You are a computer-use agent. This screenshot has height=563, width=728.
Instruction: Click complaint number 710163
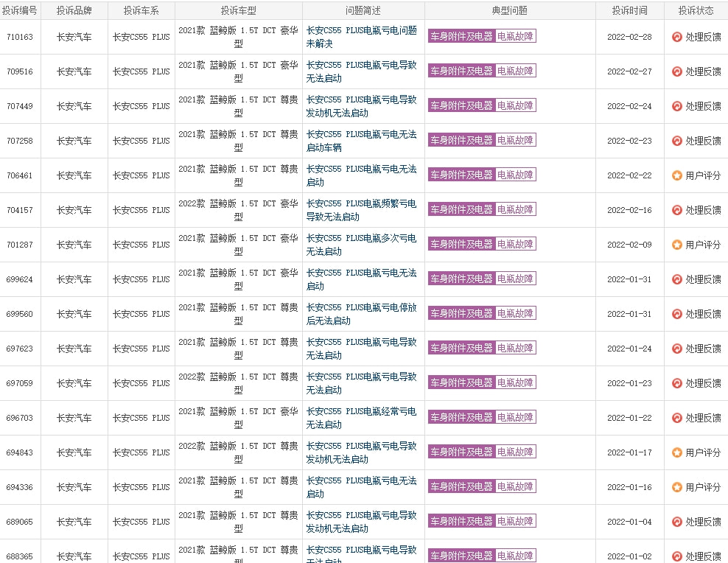coord(20,37)
